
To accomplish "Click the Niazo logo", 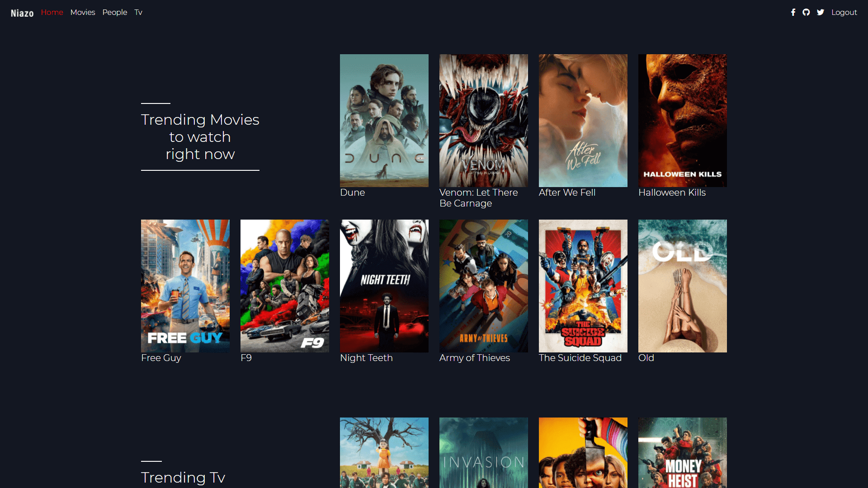I will tap(22, 13).
